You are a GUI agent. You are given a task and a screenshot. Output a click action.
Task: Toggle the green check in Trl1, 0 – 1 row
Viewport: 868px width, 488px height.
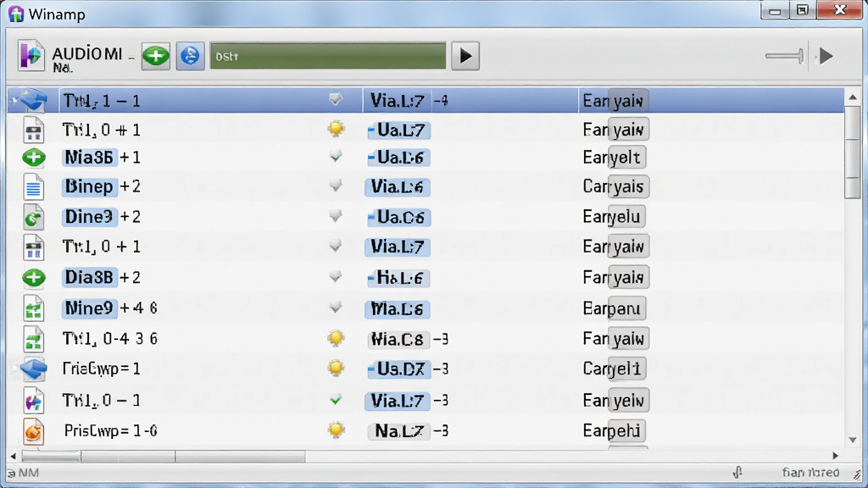point(336,400)
